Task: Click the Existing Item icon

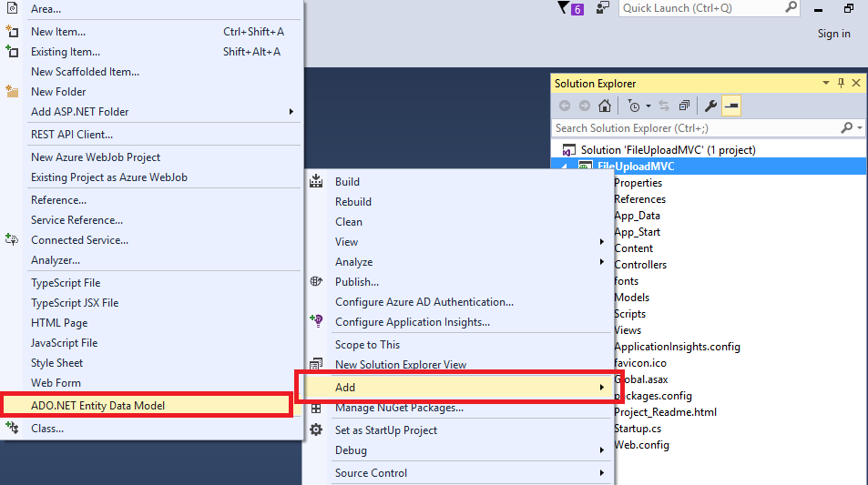Action: [12, 52]
